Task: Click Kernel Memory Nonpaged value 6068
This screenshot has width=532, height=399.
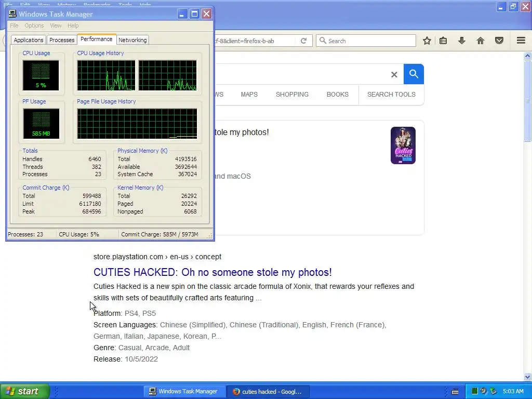Action: 190,211
